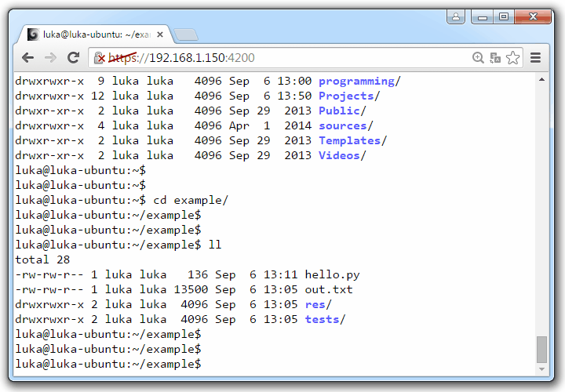Go back to the previous page

(x=28, y=57)
